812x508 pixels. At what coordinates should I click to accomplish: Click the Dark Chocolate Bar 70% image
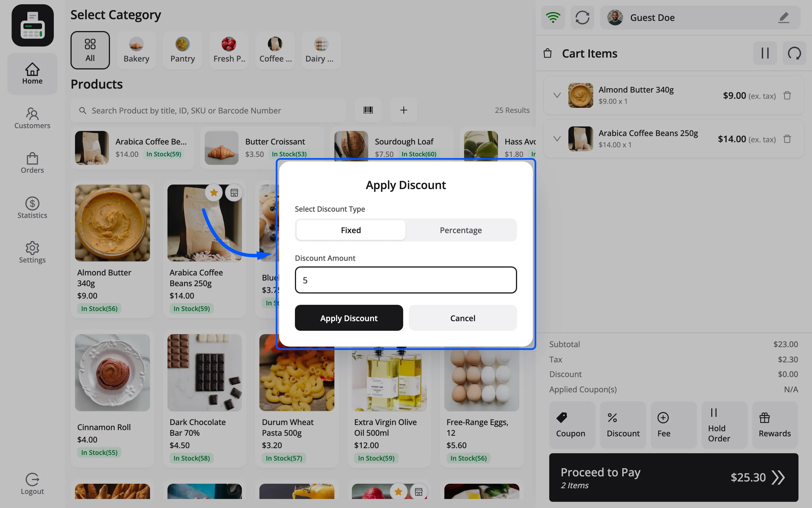[205, 373]
